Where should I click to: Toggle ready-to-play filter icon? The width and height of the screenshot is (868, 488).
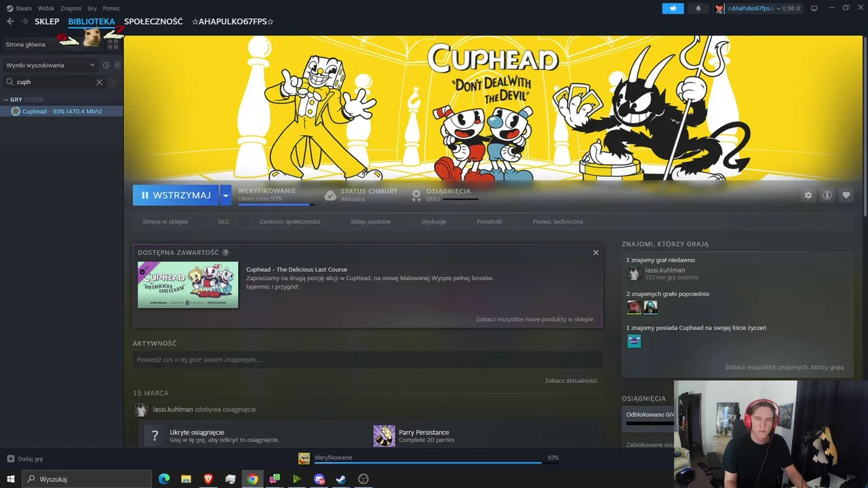click(x=117, y=65)
